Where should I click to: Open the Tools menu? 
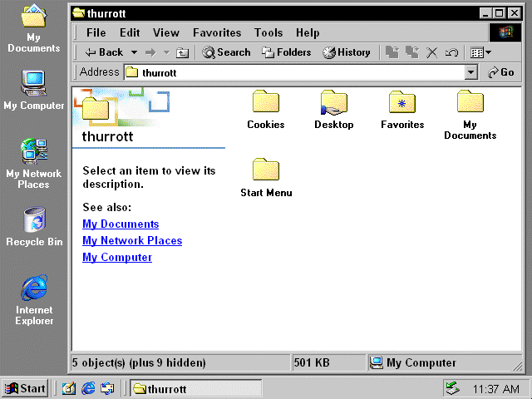pos(268,33)
